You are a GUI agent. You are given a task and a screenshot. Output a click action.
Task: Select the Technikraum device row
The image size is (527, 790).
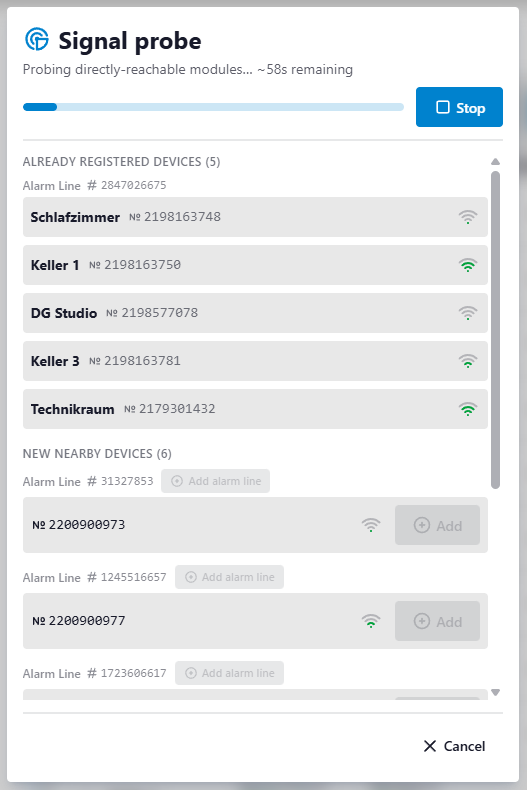tap(255, 409)
